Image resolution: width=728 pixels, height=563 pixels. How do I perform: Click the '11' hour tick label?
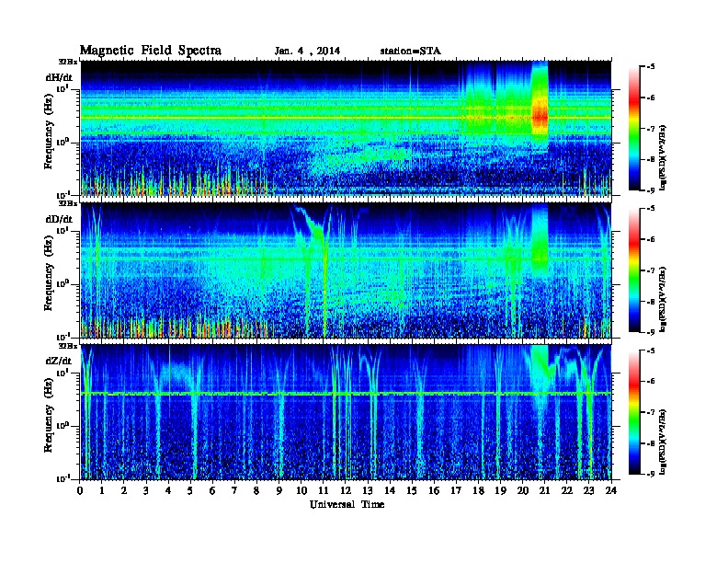click(x=324, y=491)
